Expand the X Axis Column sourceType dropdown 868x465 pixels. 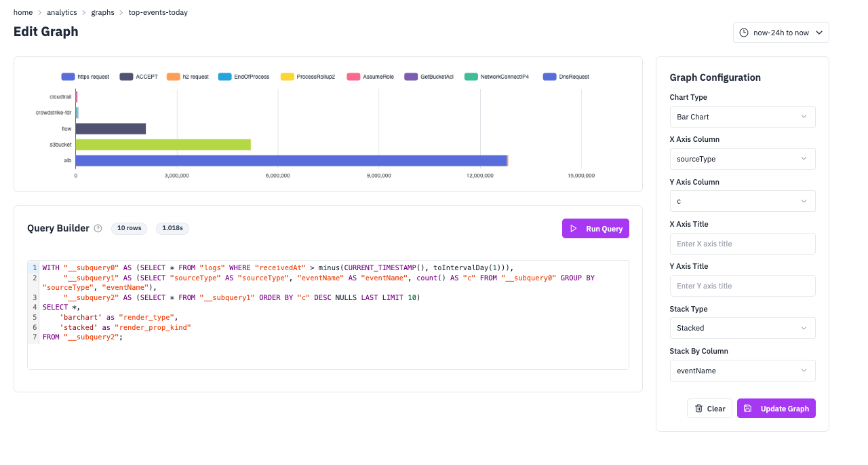click(742, 159)
